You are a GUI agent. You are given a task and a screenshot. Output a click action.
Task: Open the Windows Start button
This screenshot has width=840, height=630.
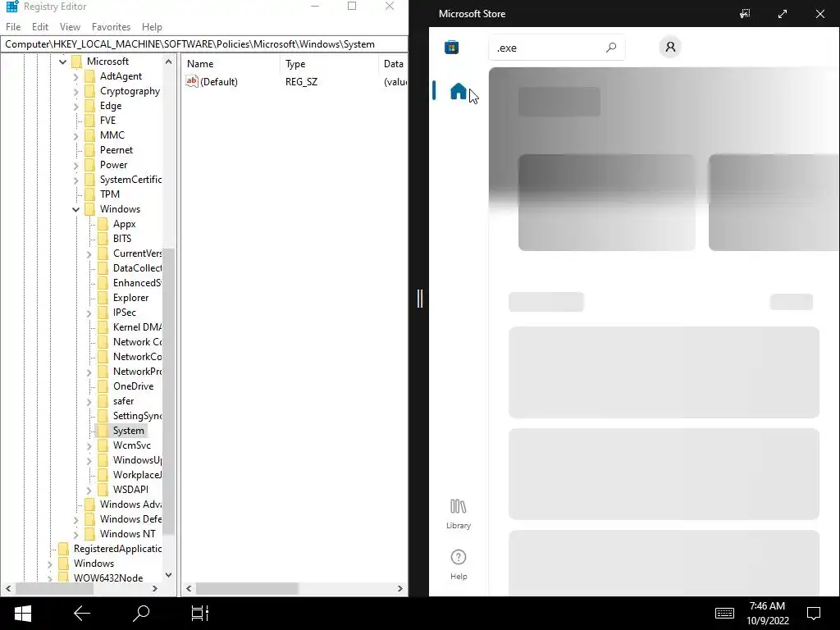point(22,614)
